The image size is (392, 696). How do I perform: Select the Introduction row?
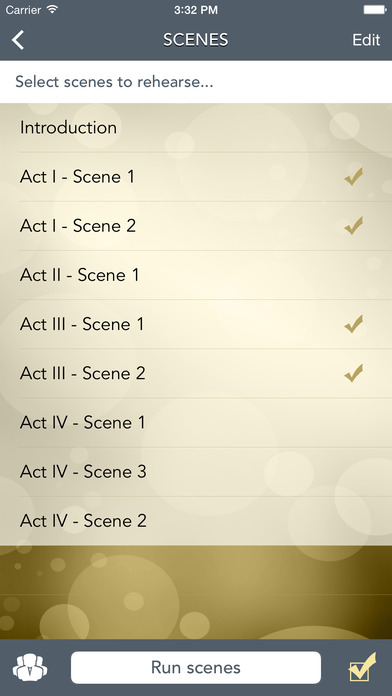click(196, 128)
